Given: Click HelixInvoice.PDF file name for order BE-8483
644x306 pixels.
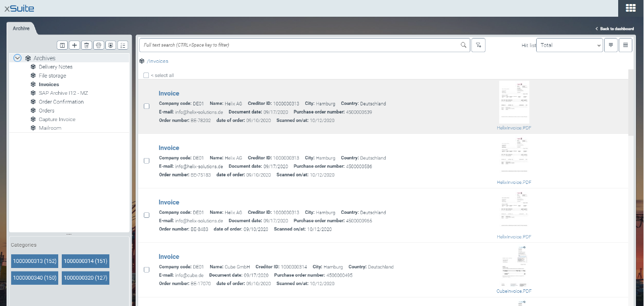Looking at the screenshot, I should (514, 237).
